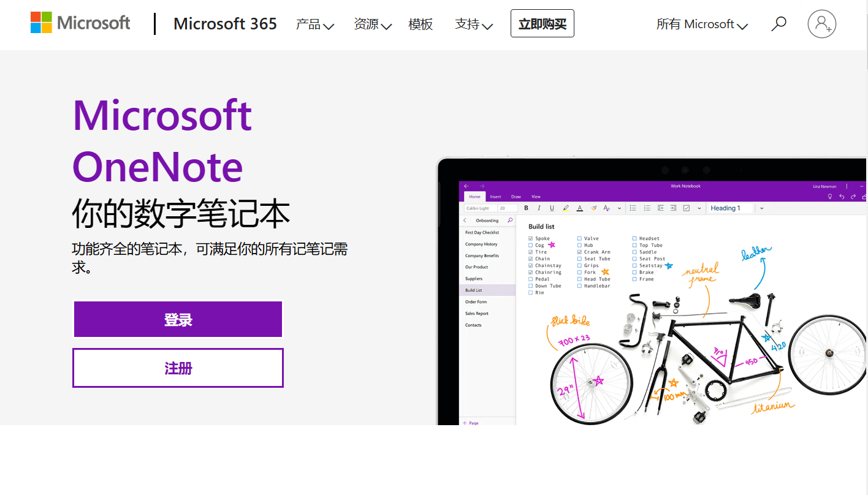Check the Frame checkbox

(x=634, y=279)
